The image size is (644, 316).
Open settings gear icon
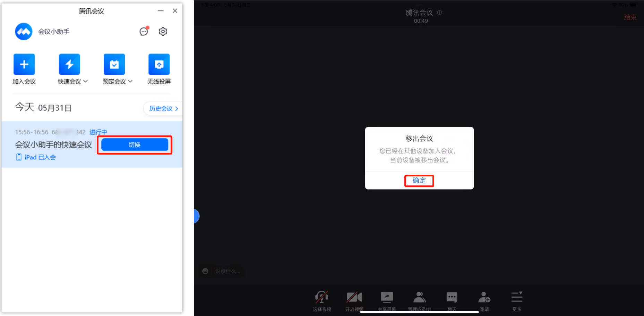tap(163, 32)
